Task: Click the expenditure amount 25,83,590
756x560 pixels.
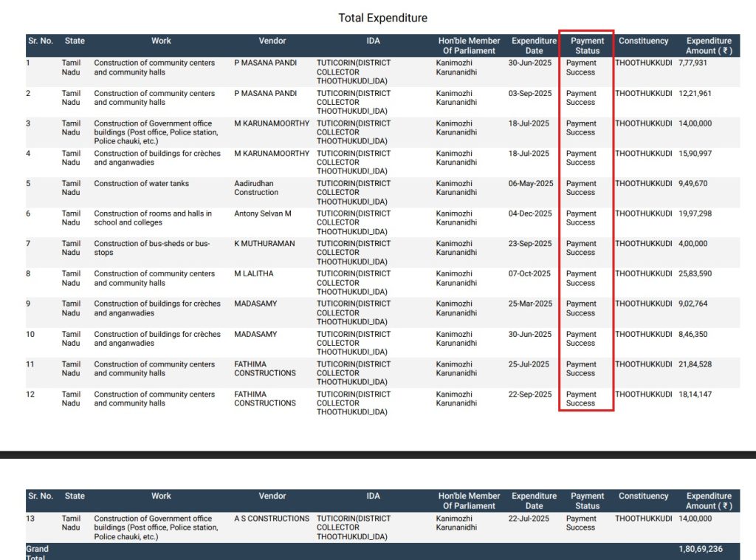Action: pyautogui.click(x=695, y=273)
